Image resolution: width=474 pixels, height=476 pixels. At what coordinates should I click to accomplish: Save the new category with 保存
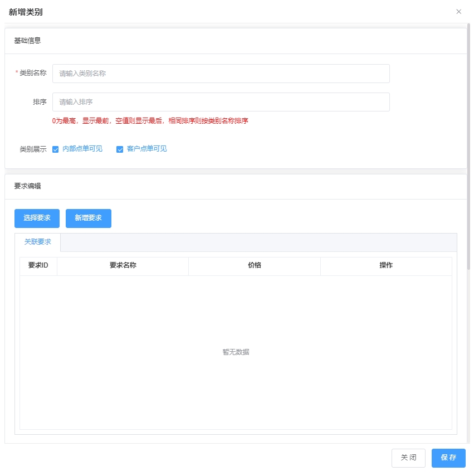448,458
